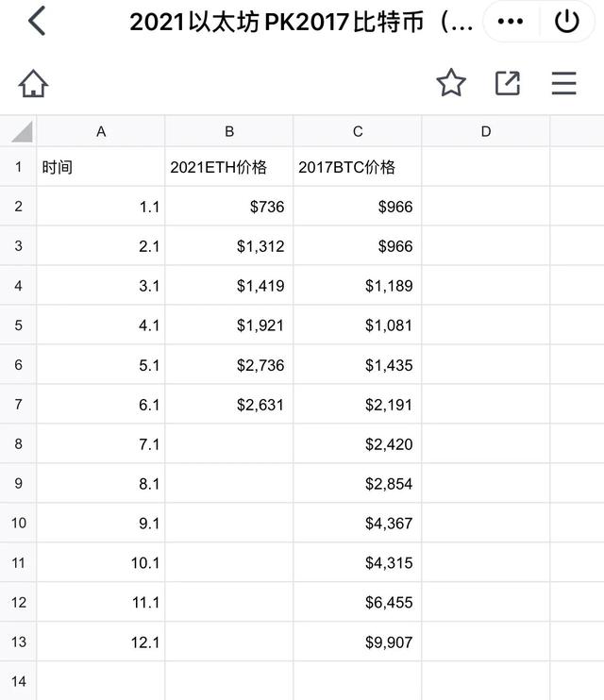This screenshot has width=604, height=700.
Task: Open the hamburger menu icon
Action: [x=563, y=83]
